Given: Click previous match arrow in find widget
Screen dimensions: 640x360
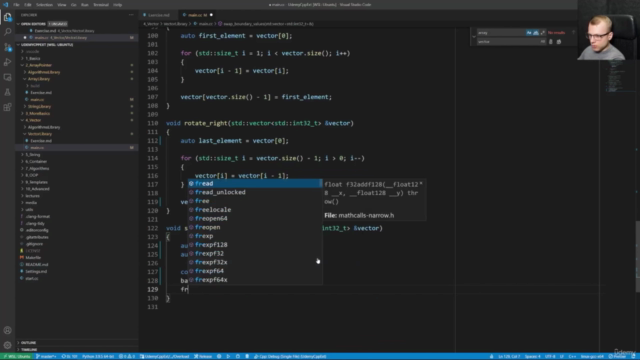Looking at the screenshot, I should [573, 33].
